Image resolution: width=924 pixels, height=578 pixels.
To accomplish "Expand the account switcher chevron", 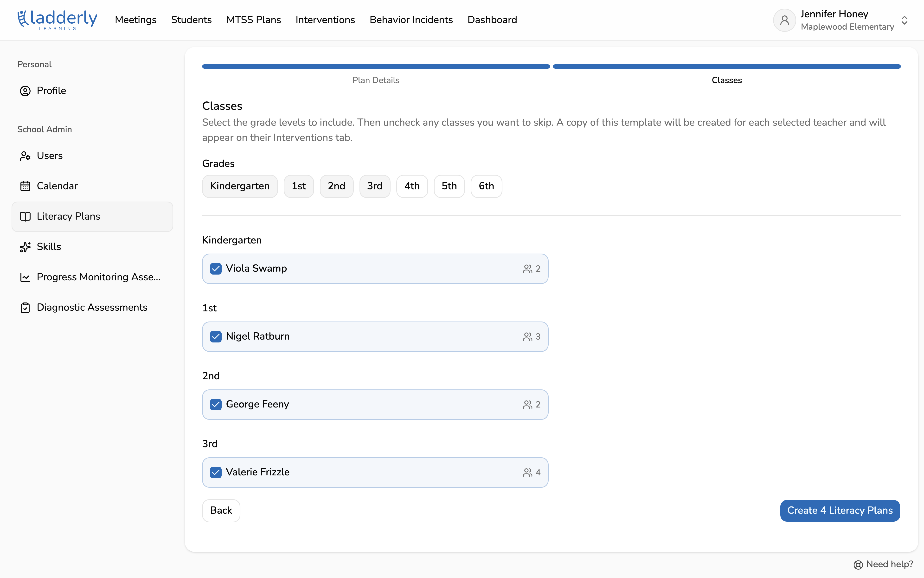I will 904,20.
